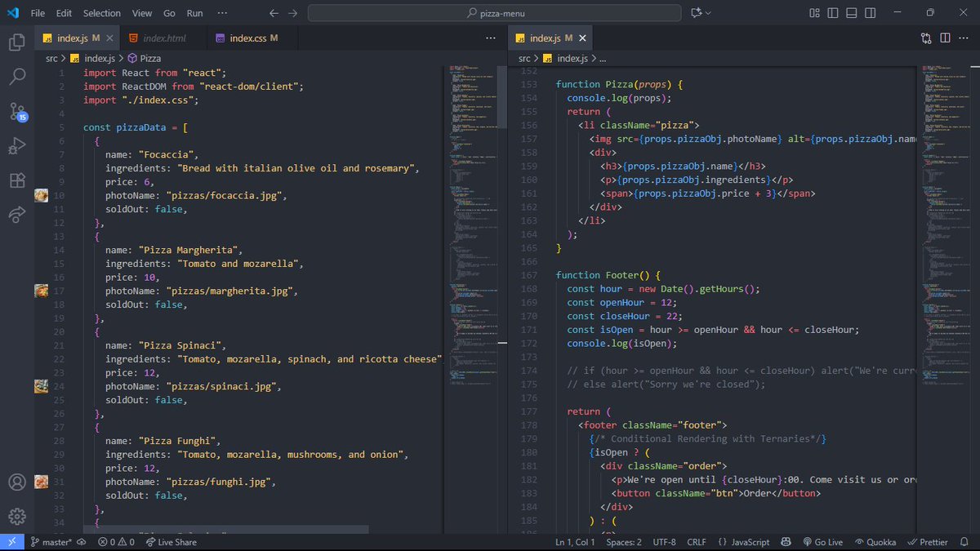The height and width of the screenshot is (551, 980).
Task: Click Prettier in the status bar
Action: [927, 542]
